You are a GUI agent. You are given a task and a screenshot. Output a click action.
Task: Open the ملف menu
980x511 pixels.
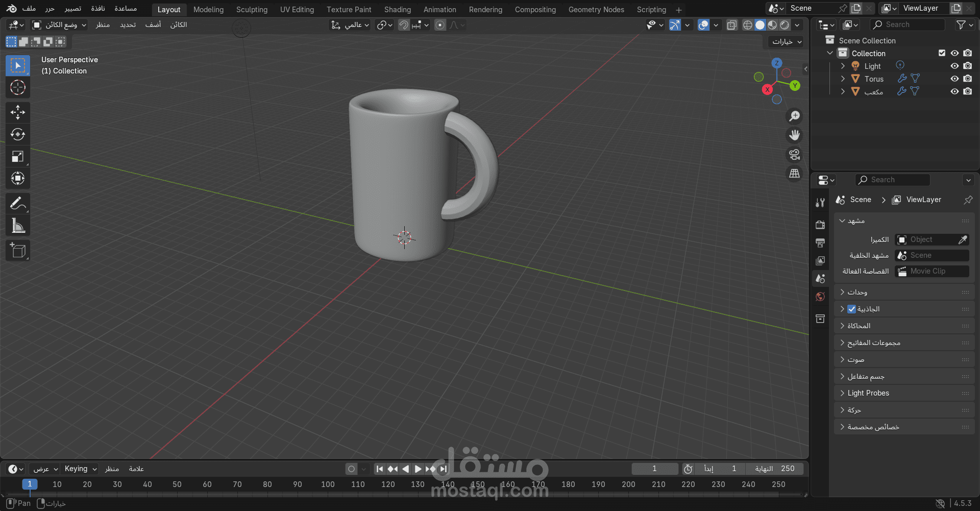[x=29, y=9]
